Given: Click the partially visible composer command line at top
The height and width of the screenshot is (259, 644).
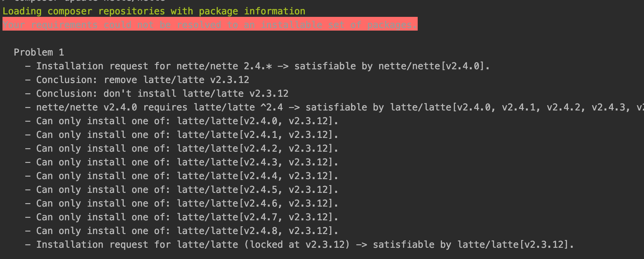Looking at the screenshot, I should coord(84,1).
